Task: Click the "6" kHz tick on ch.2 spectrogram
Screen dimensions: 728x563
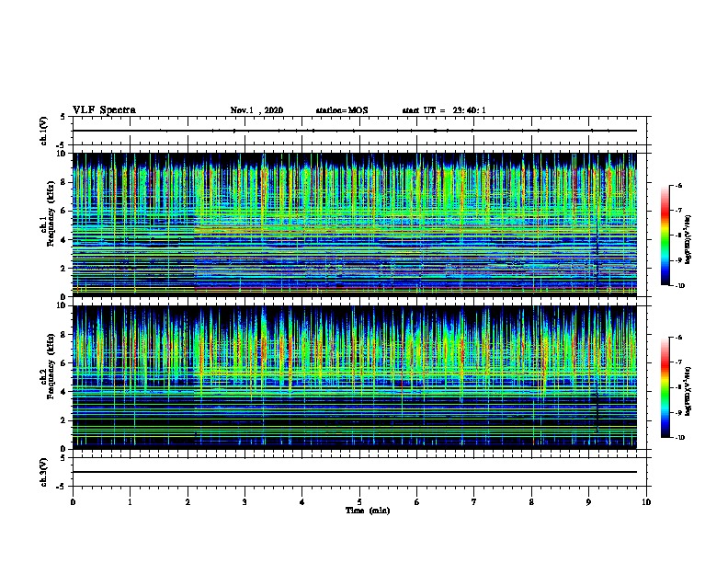Action: tap(63, 363)
